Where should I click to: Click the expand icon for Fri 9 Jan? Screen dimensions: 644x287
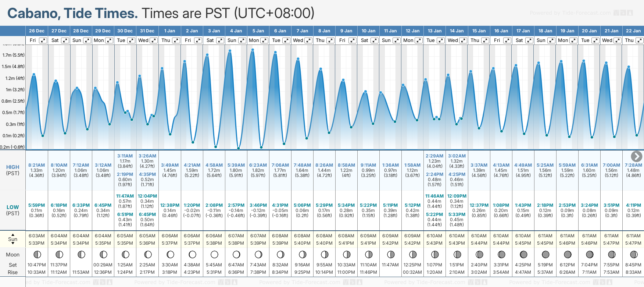click(353, 40)
